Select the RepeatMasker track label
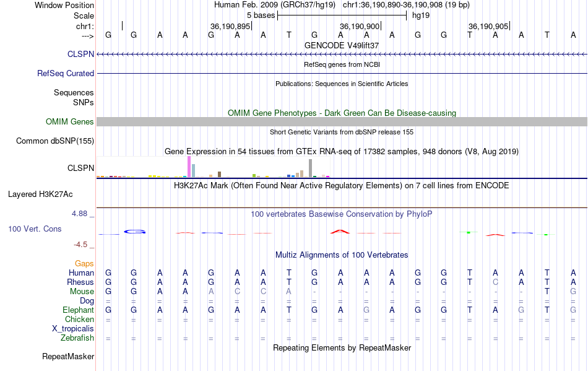Image resolution: width=588 pixels, height=371 pixels. [x=68, y=356]
